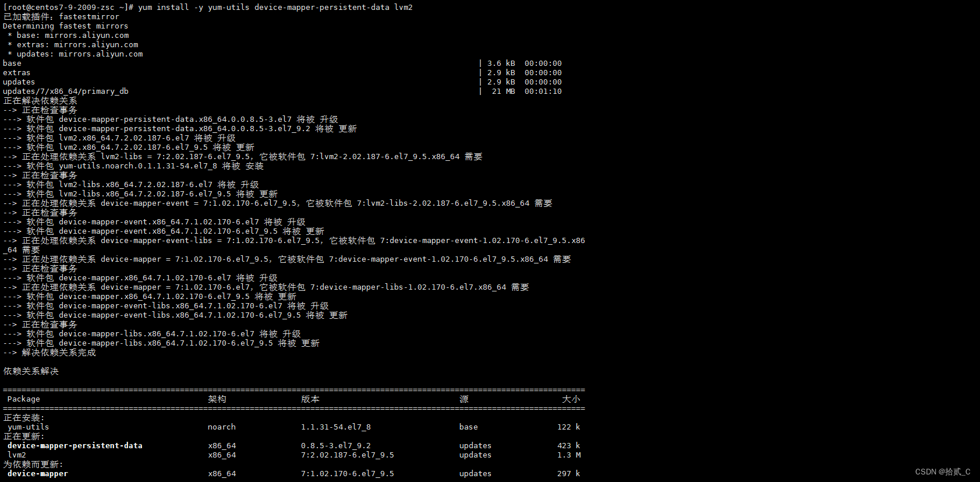Click the "Package" column header
The image size is (980, 482).
coord(24,399)
